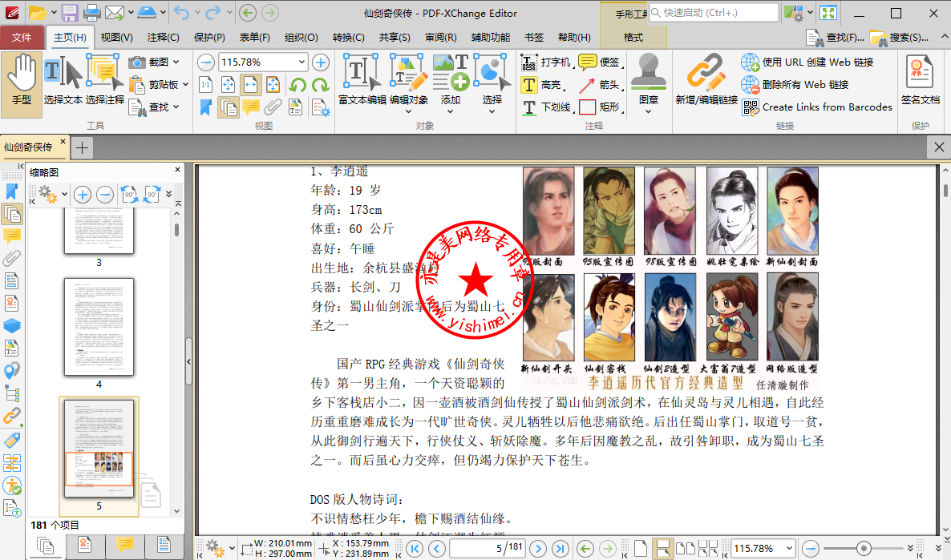This screenshot has width=951, height=560.
Task: Toggle the Bookmarks pane from the ribbon
Action: pos(206,107)
